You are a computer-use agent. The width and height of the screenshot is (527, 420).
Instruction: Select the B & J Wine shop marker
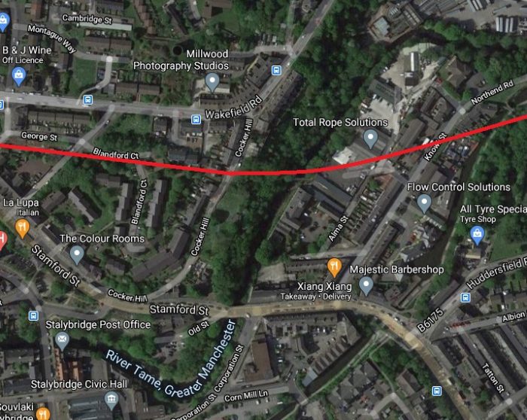19,76
